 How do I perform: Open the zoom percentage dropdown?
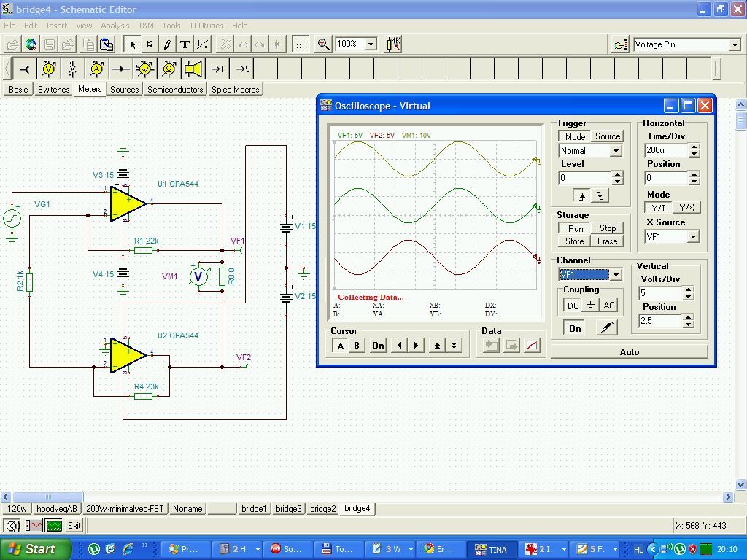pos(371,44)
